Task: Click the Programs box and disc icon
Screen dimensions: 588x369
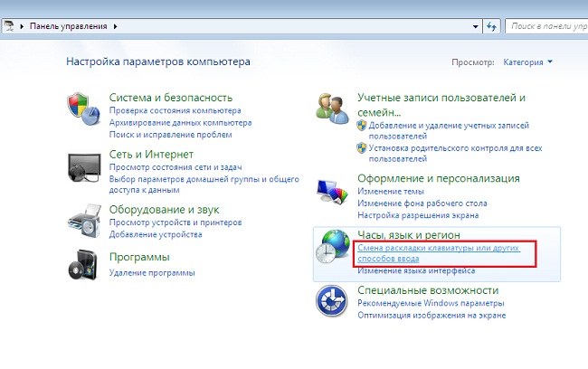Action: coord(83,265)
